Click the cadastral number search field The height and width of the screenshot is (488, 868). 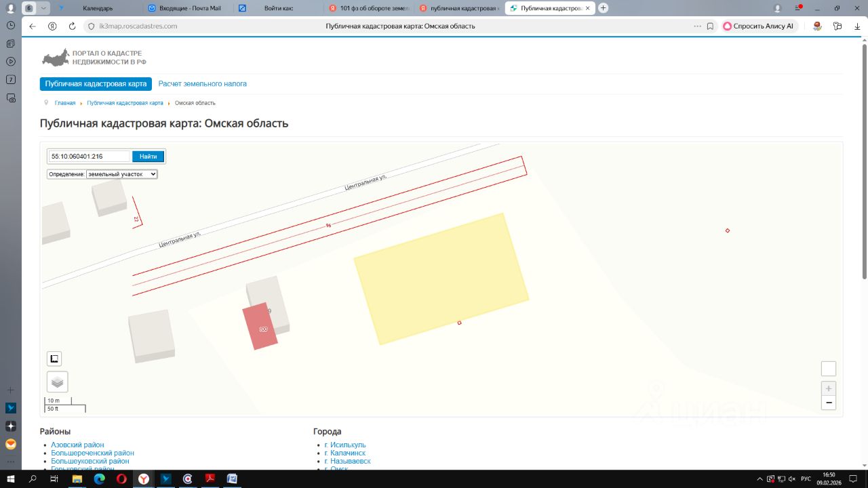[89, 157]
